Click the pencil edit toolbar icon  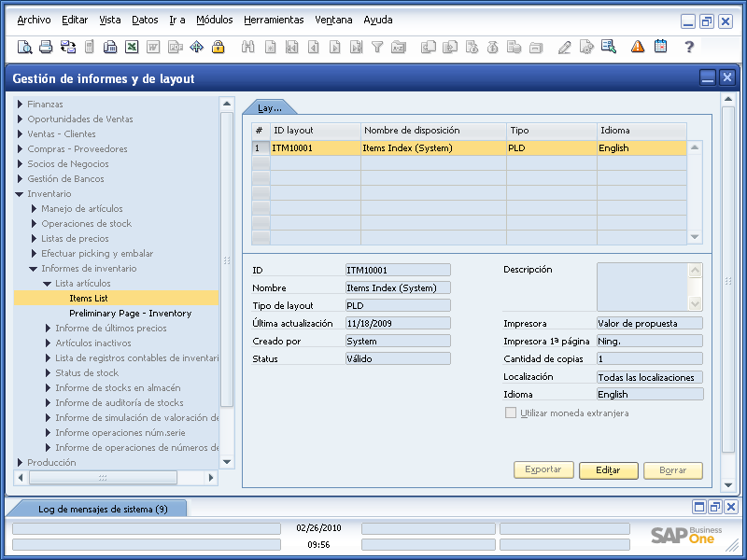point(564,48)
